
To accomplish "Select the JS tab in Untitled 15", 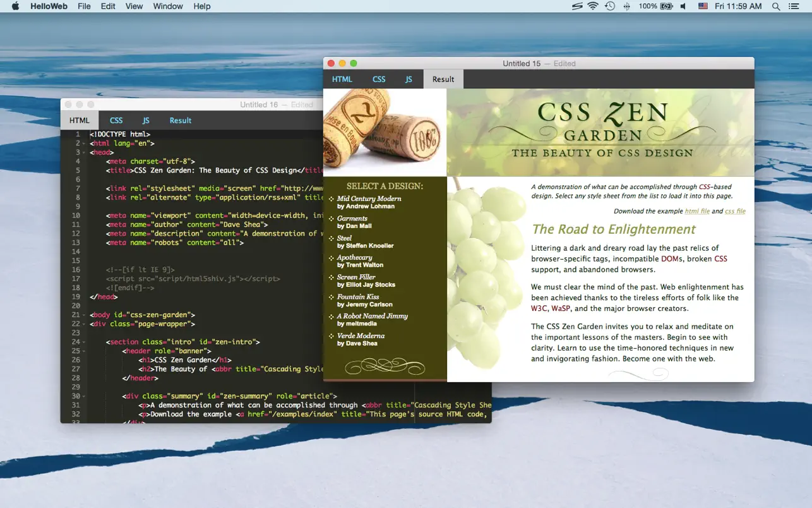I will [408, 79].
